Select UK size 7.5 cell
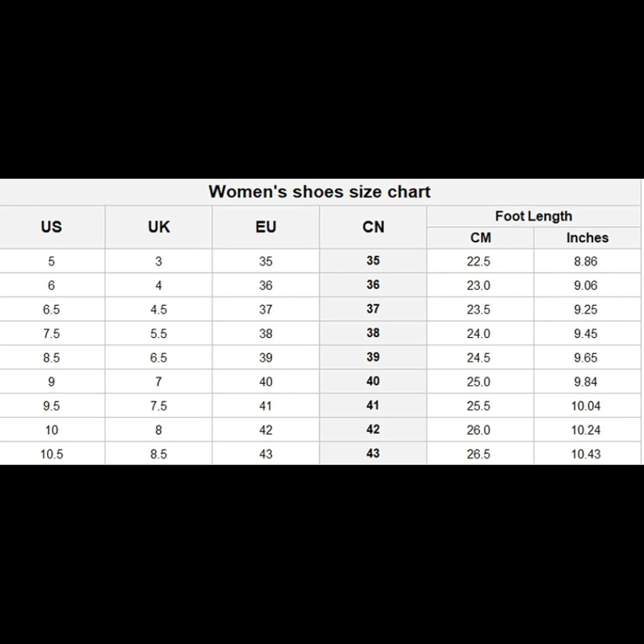 pos(158,406)
